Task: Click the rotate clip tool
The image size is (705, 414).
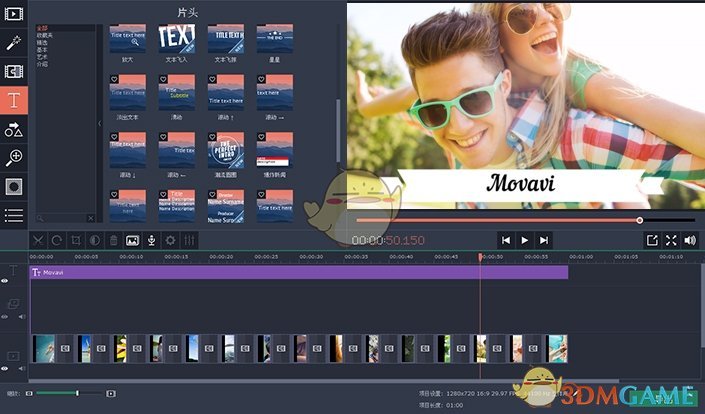Action: click(57, 240)
